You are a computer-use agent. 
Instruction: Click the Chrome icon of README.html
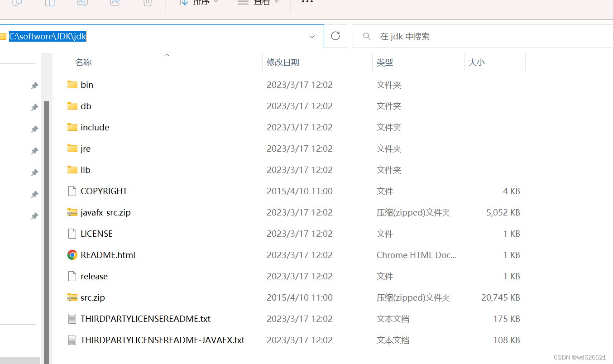[x=72, y=255]
